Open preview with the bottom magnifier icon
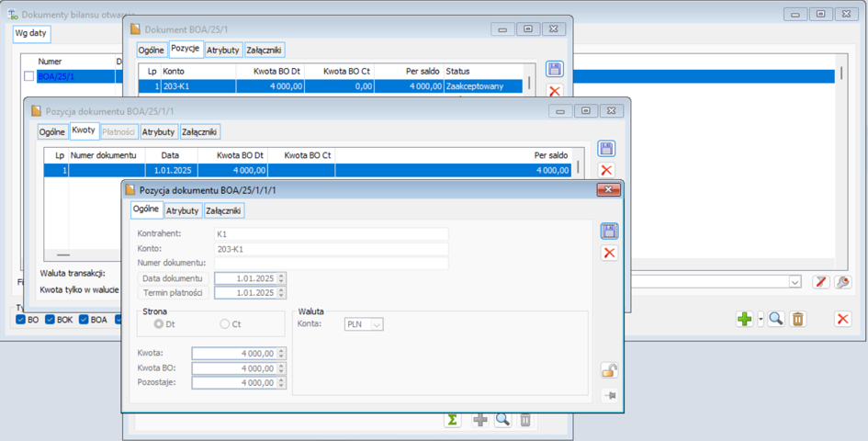The height and width of the screenshot is (441, 868). tap(502, 419)
